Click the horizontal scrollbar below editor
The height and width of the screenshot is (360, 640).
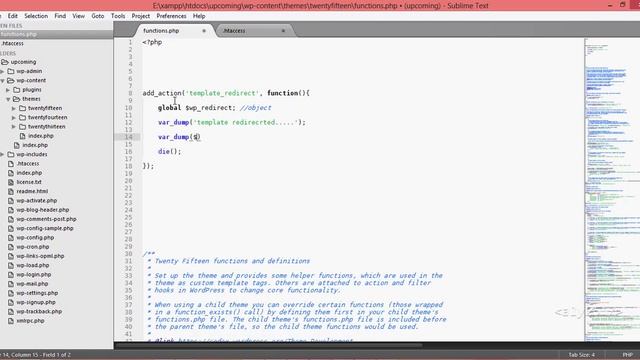(x=268, y=346)
